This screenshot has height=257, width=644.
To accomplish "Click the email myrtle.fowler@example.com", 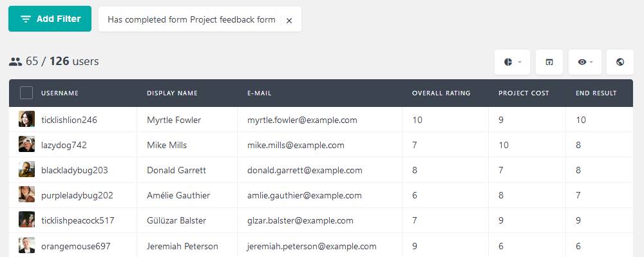I will [x=302, y=120].
